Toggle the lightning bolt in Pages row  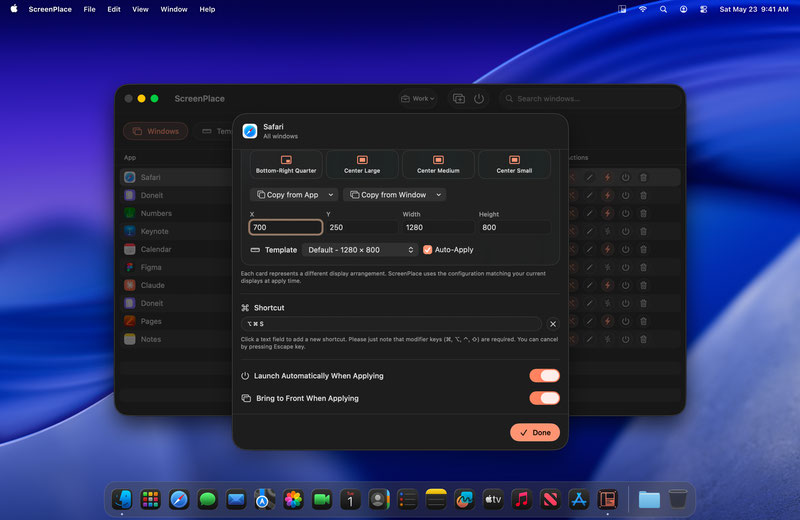coord(607,321)
